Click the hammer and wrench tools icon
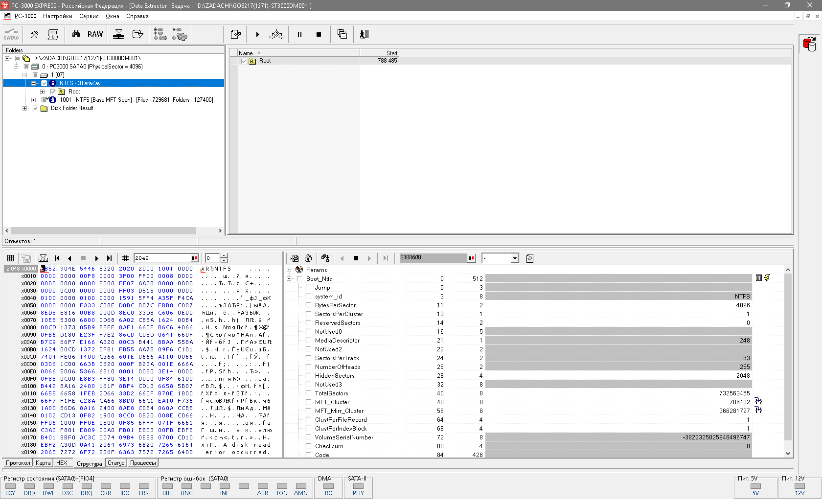 coord(34,34)
